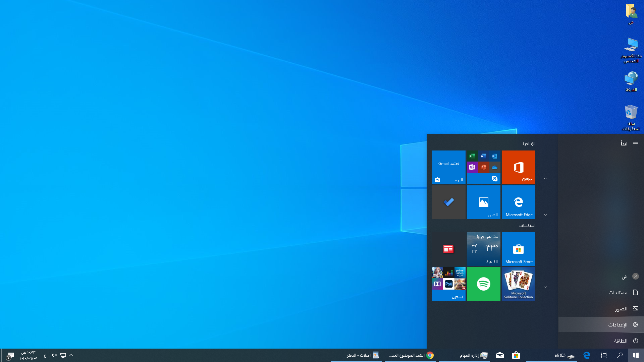This screenshot has width=644, height=362.
Task: Click the chevron next to Microsoft Edge row
Action: tap(545, 215)
